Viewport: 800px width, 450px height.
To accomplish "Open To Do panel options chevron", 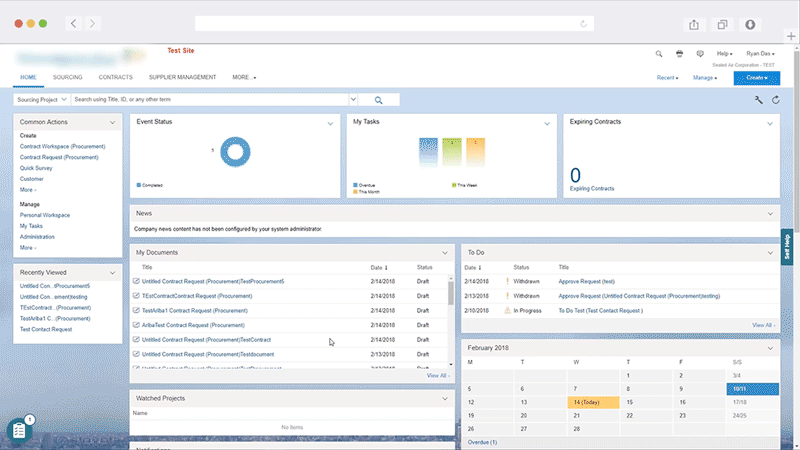I will 770,253.
